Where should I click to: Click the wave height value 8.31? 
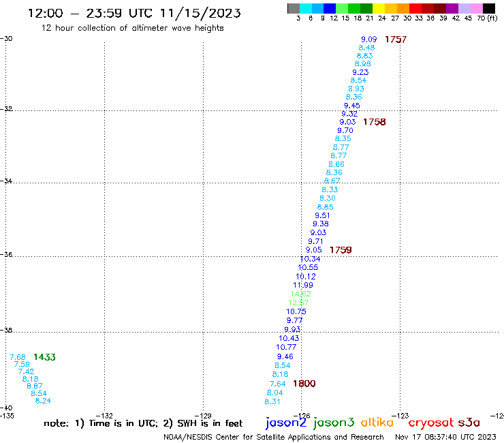[272, 401]
